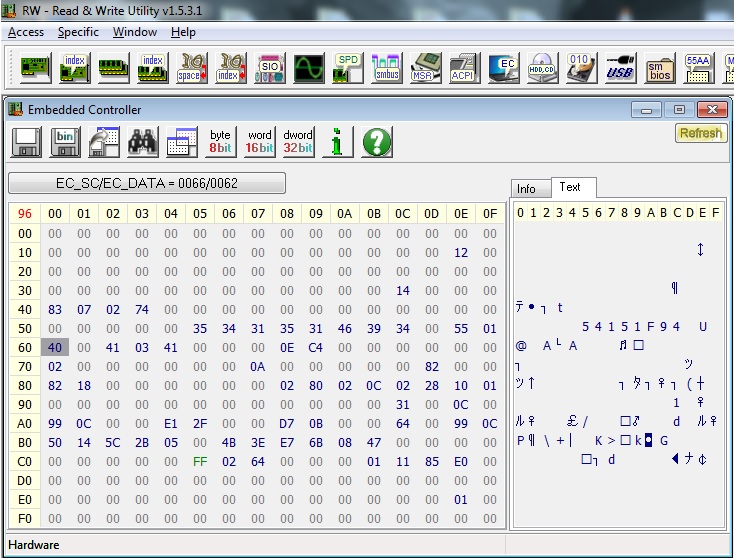The width and height of the screenshot is (734, 558).
Task: Click the Refresh button
Action: point(701,133)
